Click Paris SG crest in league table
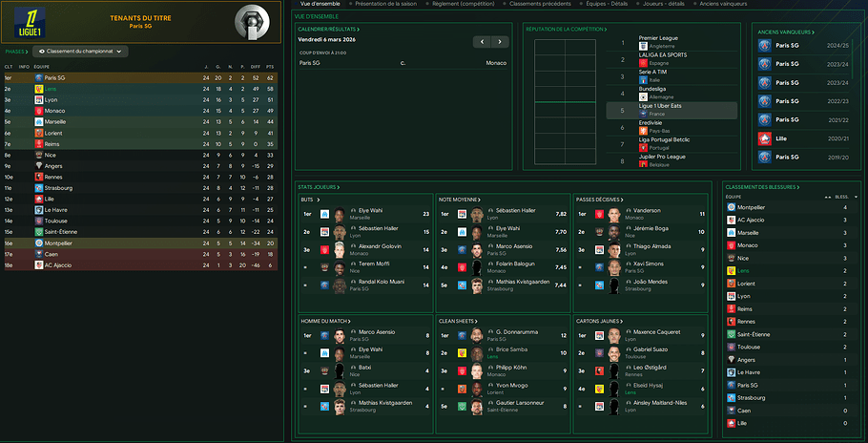Screen dimensions: 868x443 click(x=39, y=78)
